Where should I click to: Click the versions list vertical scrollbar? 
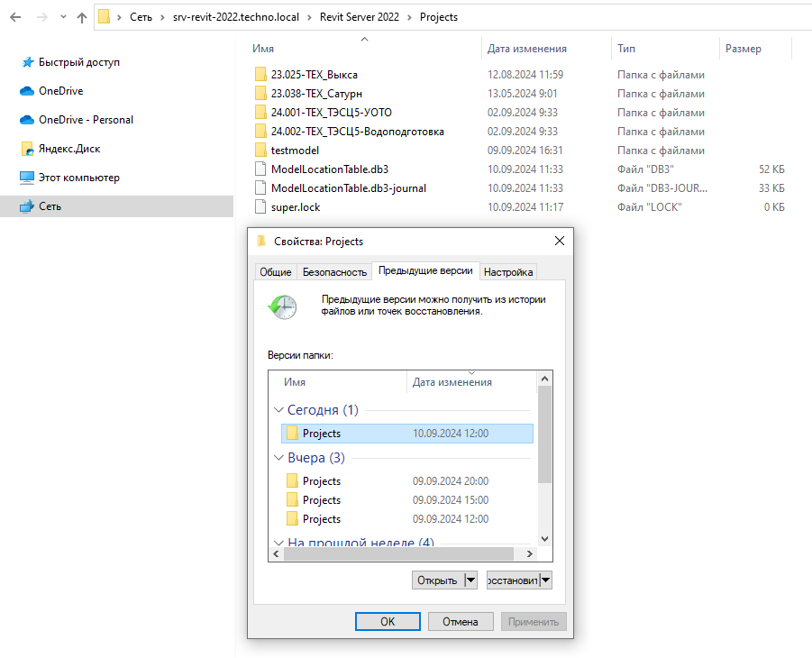543,433
